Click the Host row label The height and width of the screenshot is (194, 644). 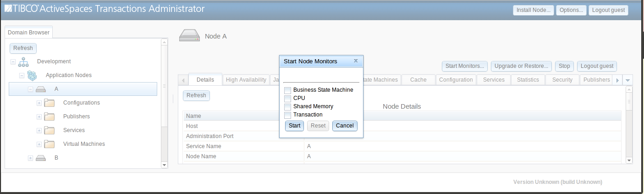coord(192,126)
